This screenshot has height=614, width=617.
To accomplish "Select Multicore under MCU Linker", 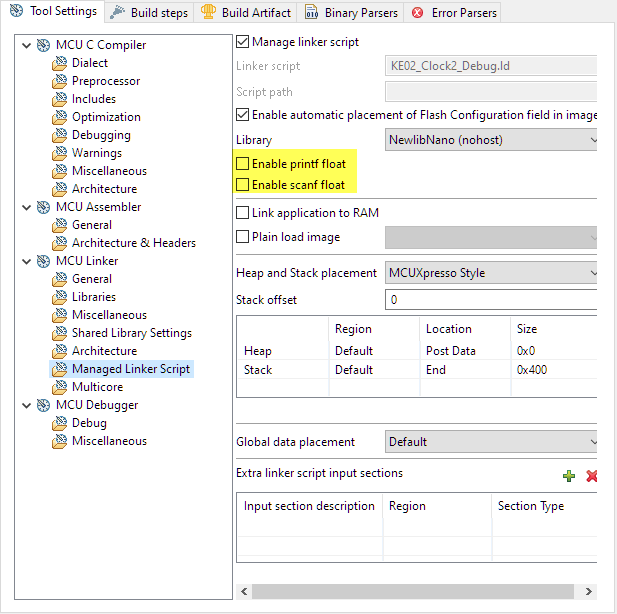I will pyautogui.click(x=97, y=387).
